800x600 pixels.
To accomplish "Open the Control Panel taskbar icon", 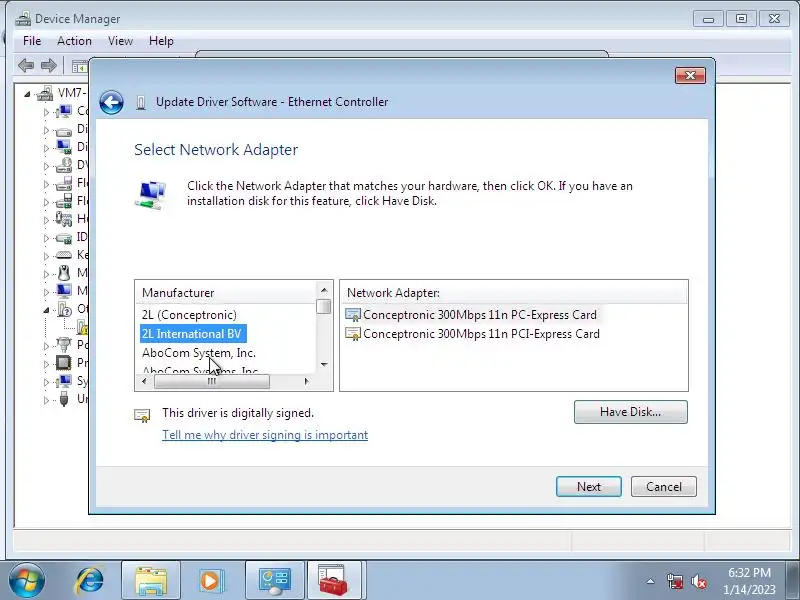I will coord(274,580).
